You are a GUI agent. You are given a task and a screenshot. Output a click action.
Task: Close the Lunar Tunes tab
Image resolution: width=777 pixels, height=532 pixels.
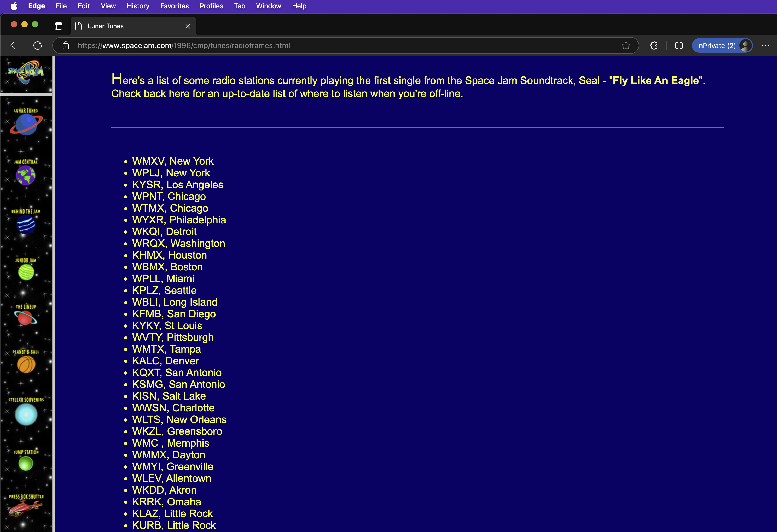(188, 26)
